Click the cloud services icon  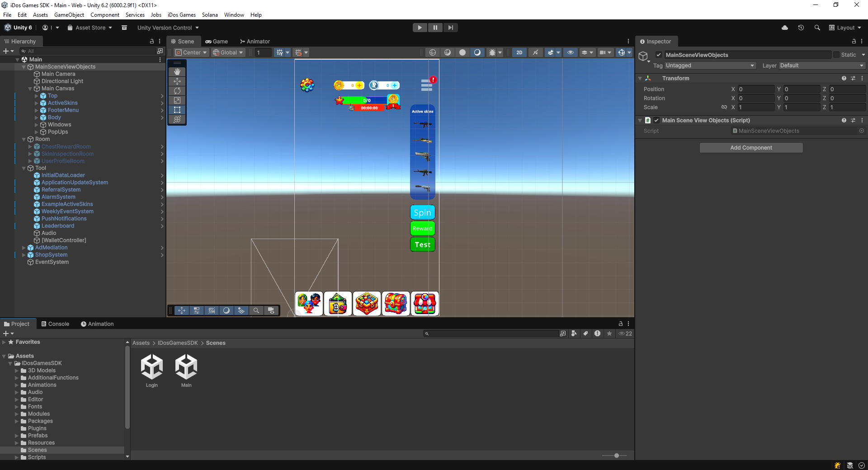pos(785,28)
